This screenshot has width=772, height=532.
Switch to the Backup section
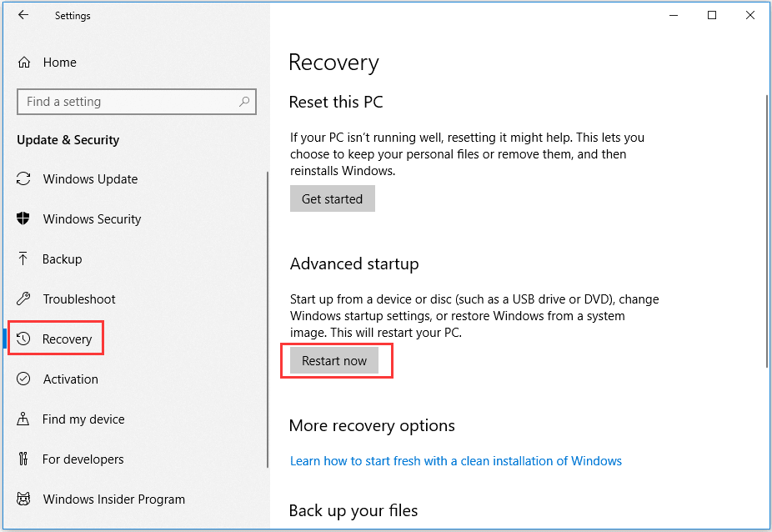point(61,259)
